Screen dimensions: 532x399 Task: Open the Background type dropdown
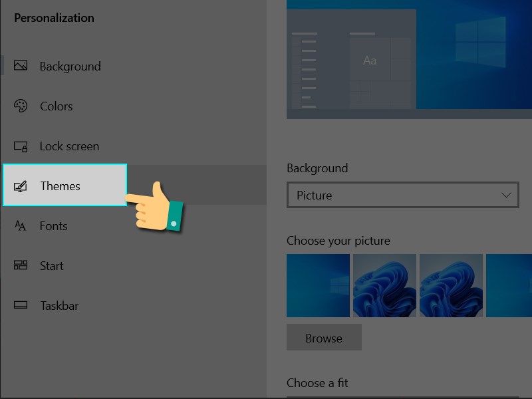click(403, 195)
